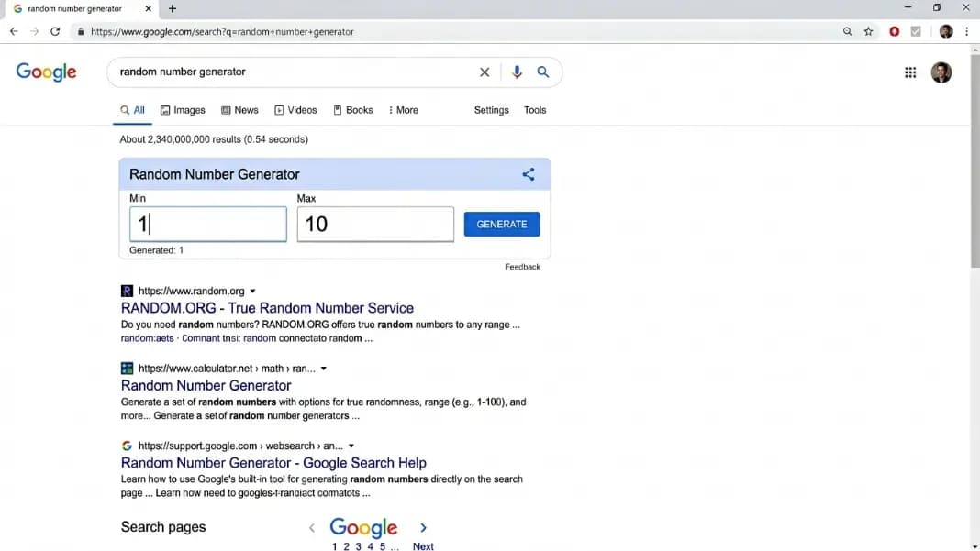Go to previous results page chevron
This screenshot has height=551, width=980.
[312, 528]
